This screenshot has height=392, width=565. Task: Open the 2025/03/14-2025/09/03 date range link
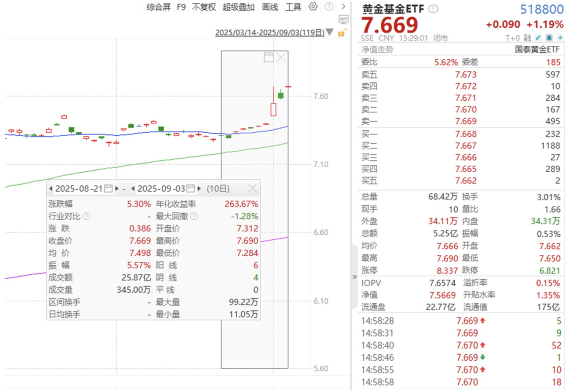268,33
